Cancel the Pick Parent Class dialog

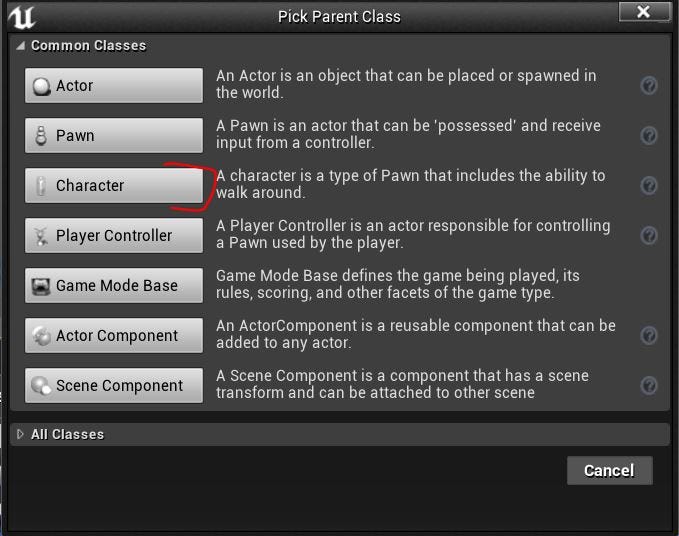pyautogui.click(x=609, y=470)
